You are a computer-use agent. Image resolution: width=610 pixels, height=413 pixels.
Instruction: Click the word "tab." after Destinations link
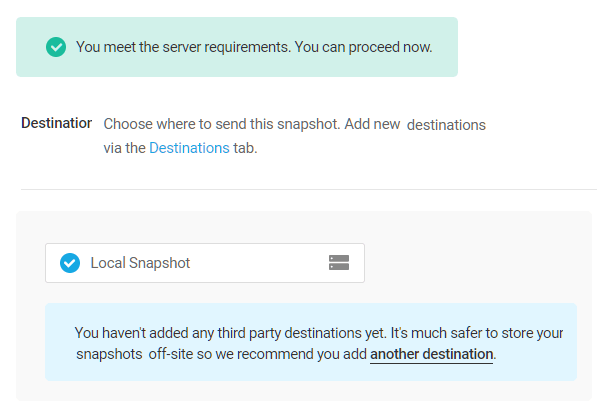pos(245,148)
